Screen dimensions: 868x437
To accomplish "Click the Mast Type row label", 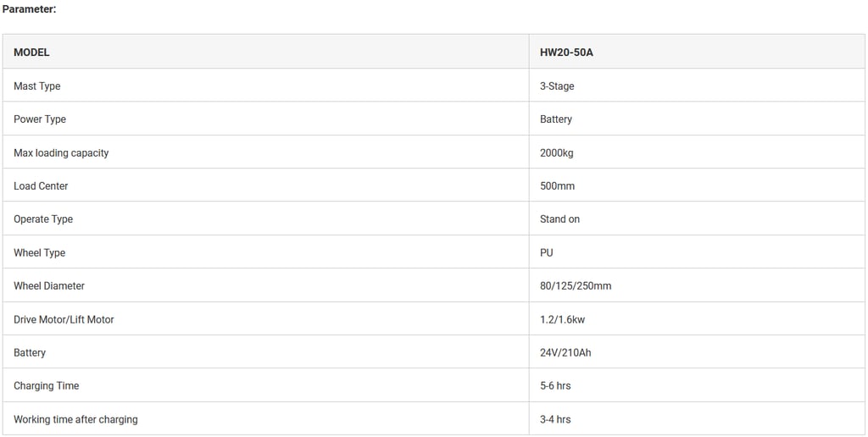I will [37, 86].
